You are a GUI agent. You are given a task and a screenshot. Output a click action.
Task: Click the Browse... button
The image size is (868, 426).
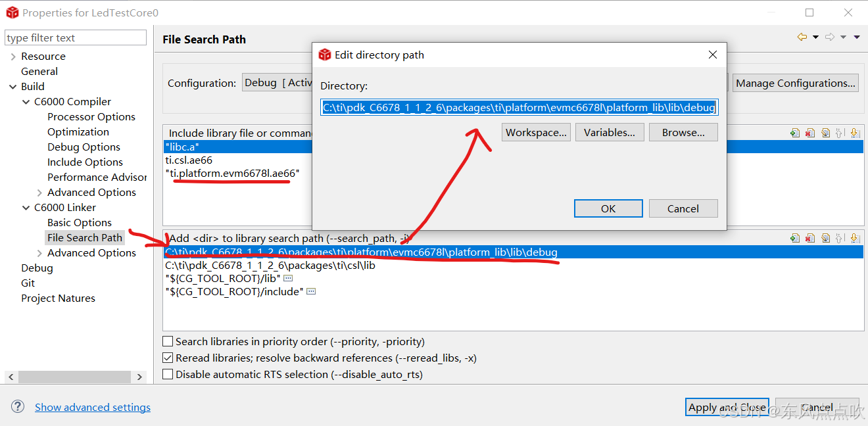click(683, 132)
